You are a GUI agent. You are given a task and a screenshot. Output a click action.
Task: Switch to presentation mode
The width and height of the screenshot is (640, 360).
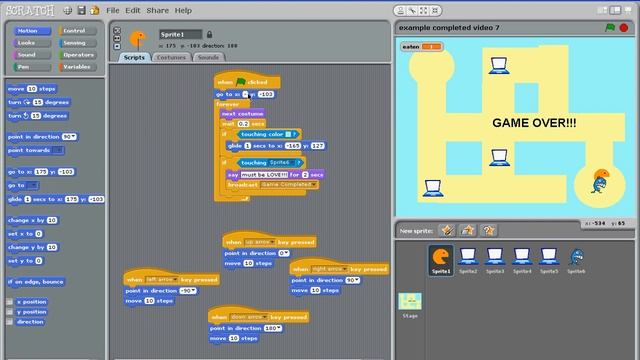coord(628,10)
